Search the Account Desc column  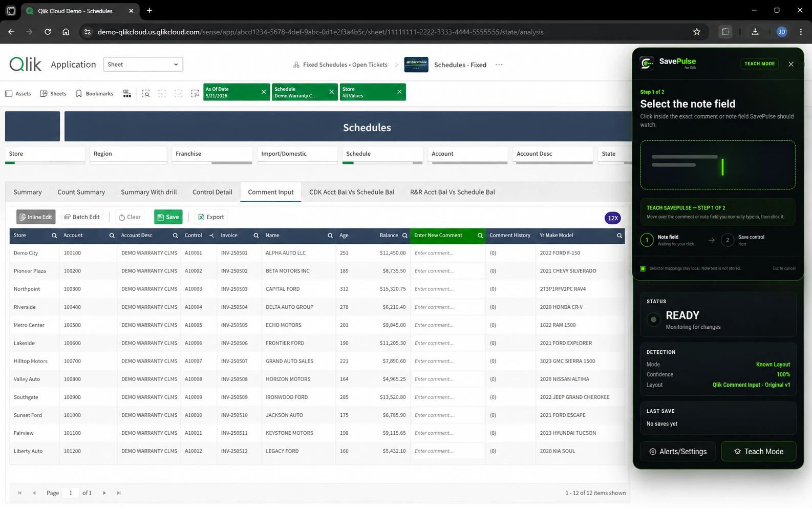point(175,236)
